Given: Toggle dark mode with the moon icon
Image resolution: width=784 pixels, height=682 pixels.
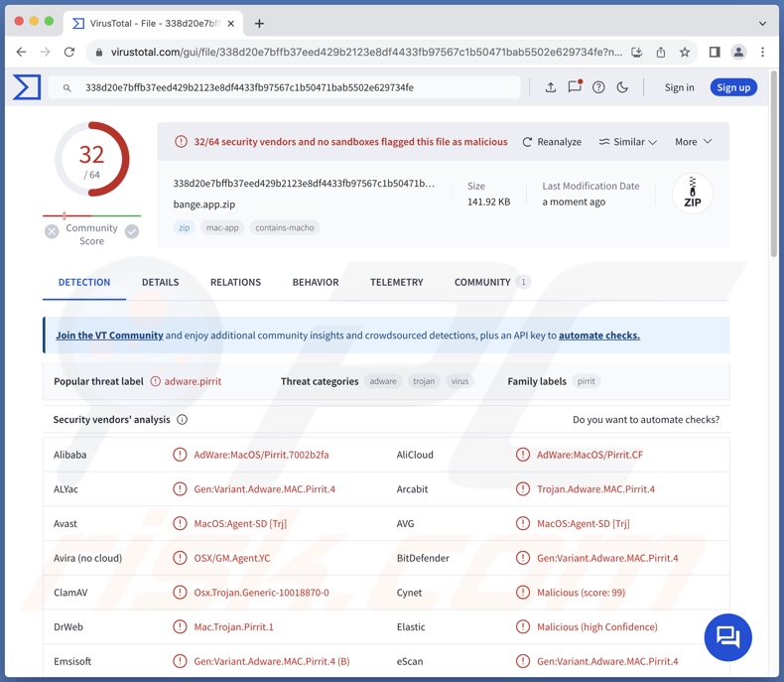Looking at the screenshot, I should pyautogui.click(x=622, y=87).
